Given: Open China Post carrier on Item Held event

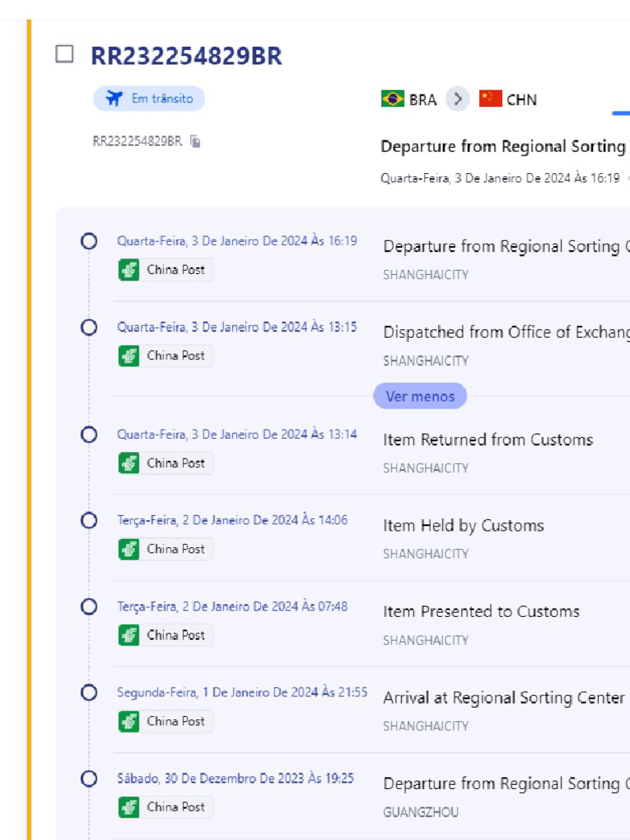Looking at the screenshot, I should click(165, 550).
